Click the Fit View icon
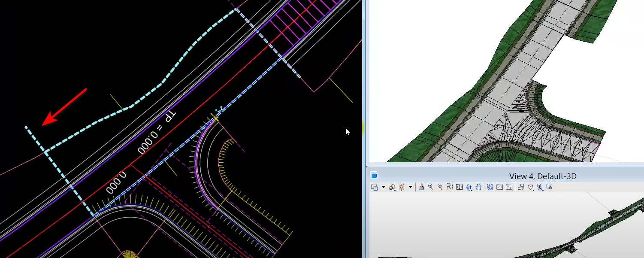Viewport: 644px width, 258px height. (459, 187)
